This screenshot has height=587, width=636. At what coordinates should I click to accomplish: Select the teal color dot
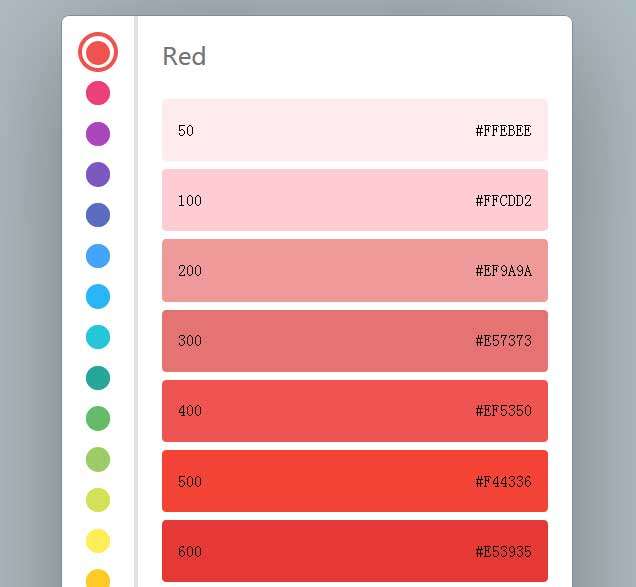[98, 378]
